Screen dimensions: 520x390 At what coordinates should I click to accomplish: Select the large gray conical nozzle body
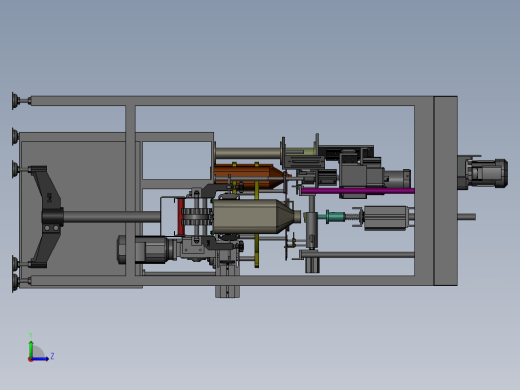coord(257,217)
